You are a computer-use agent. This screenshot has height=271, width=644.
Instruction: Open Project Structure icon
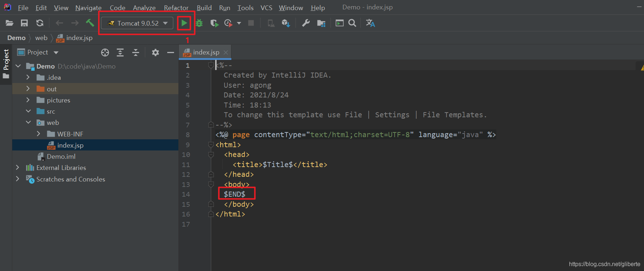(321, 23)
